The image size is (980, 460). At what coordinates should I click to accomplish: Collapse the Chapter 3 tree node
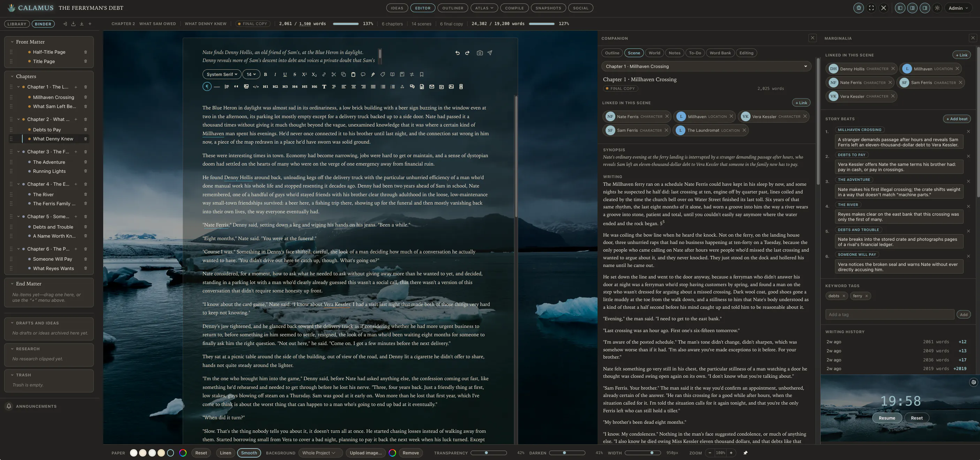pos(18,152)
